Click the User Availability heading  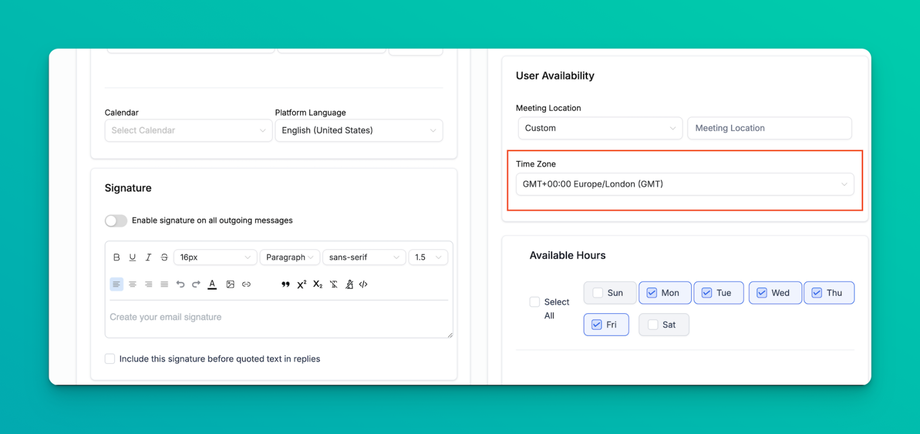555,76
